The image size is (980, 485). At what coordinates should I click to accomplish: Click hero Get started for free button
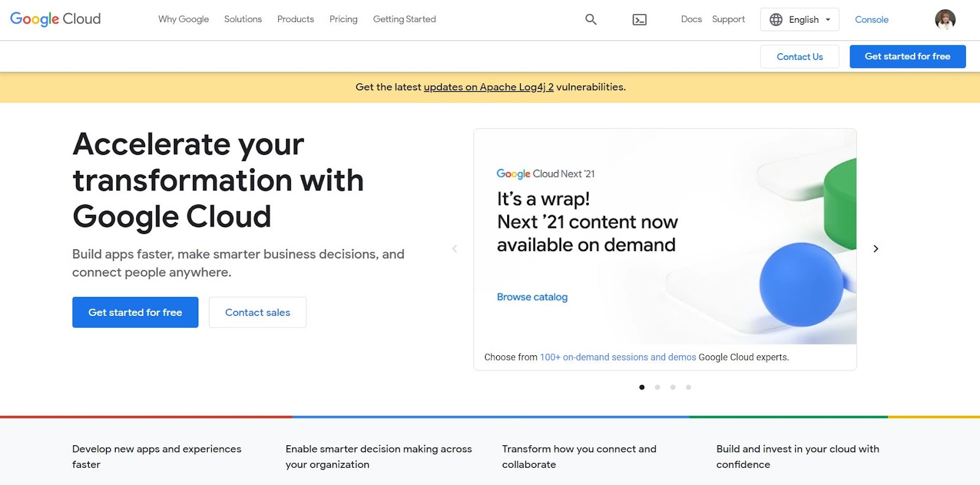[135, 312]
